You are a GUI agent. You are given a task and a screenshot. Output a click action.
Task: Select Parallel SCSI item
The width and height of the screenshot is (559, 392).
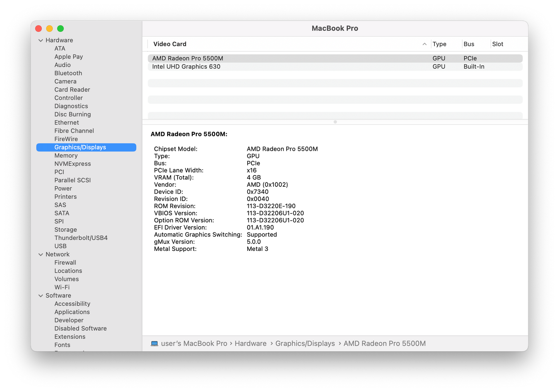(73, 181)
